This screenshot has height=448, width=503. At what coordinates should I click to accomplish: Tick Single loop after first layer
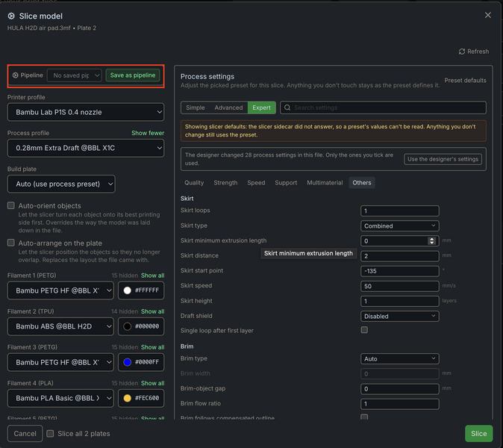[x=364, y=330]
